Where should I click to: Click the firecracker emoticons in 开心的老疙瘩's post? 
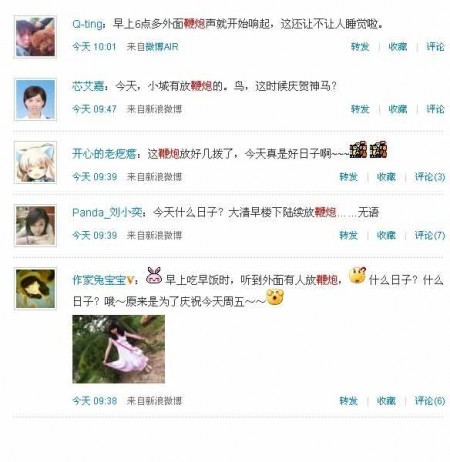click(368, 150)
